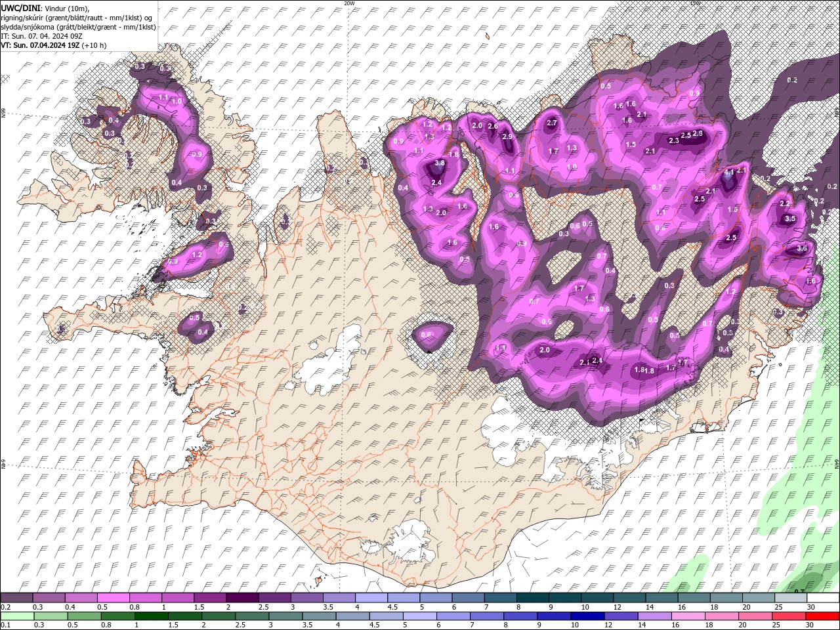Click the 2.6 snowfall value on map
840x630 pixels.
tap(493, 126)
